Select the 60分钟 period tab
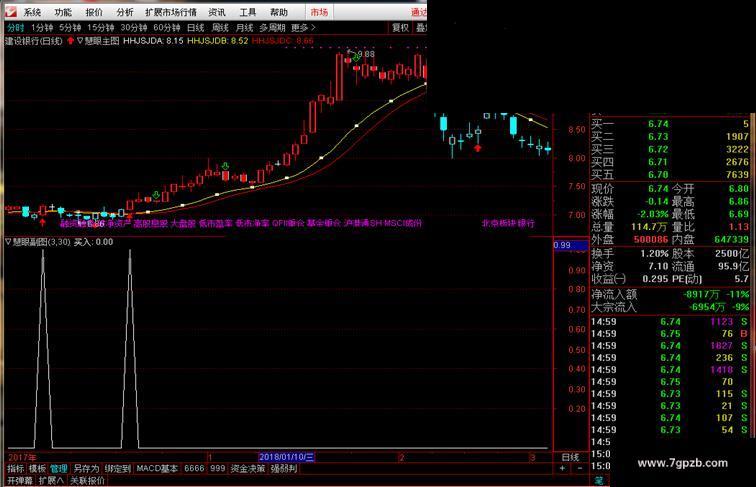Viewport: 756px width, 487px height. point(166,28)
